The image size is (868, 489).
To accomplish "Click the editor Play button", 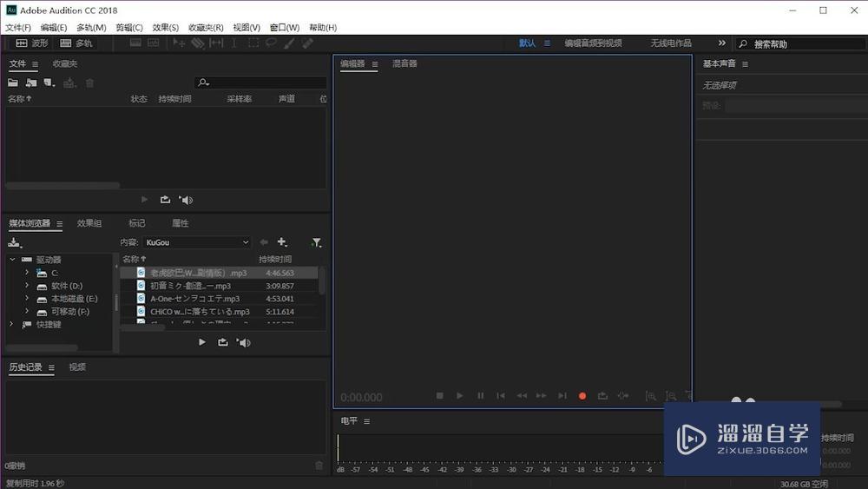I will (x=459, y=395).
